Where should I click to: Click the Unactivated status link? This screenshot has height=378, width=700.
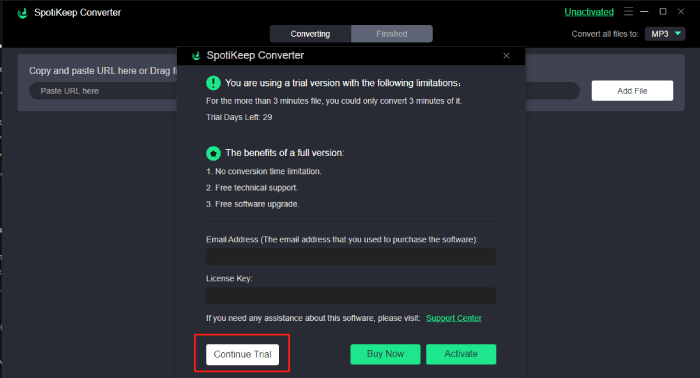589,12
